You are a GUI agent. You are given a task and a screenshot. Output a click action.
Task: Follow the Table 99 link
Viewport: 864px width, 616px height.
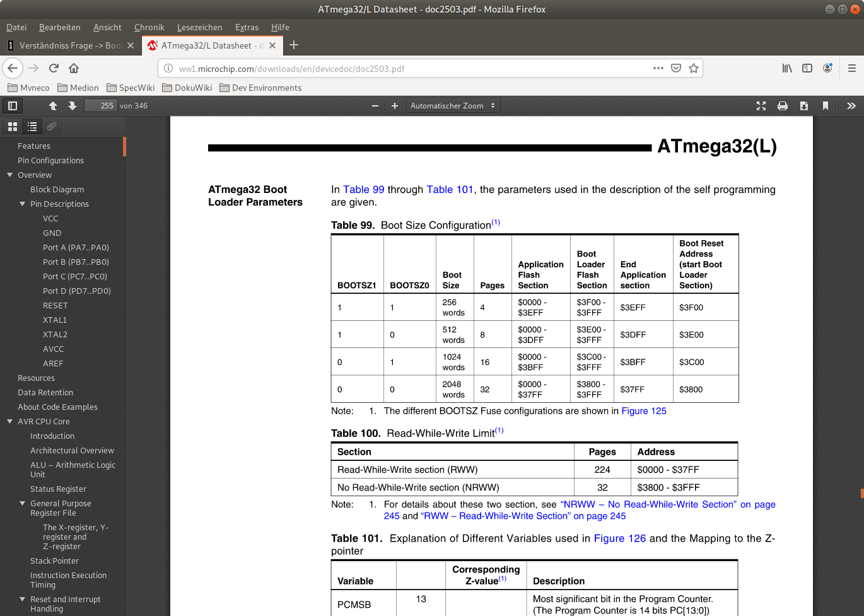click(x=363, y=189)
